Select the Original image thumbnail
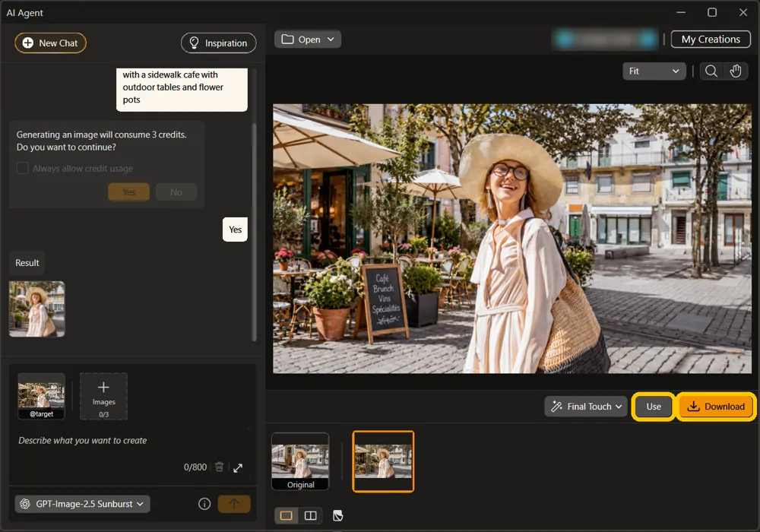Image resolution: width=760 pixels, height=532 pixels. click(x=300, y=461)
